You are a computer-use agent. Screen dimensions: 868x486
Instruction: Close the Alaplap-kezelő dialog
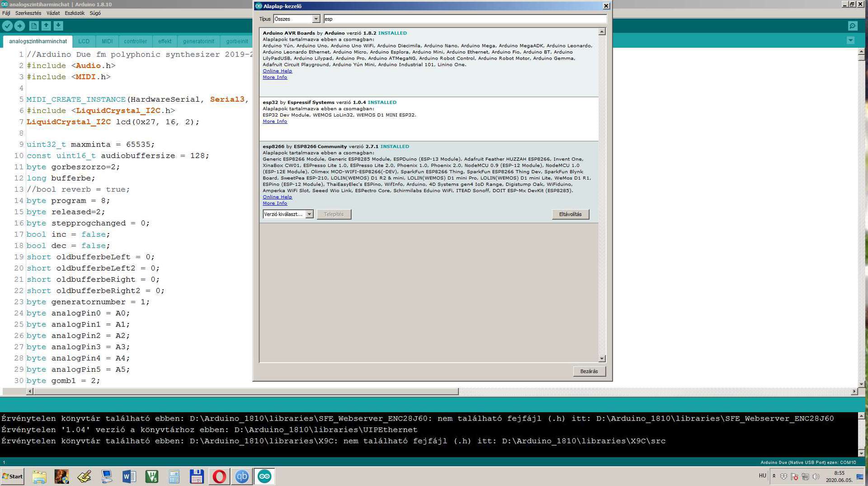click(606, 6)
